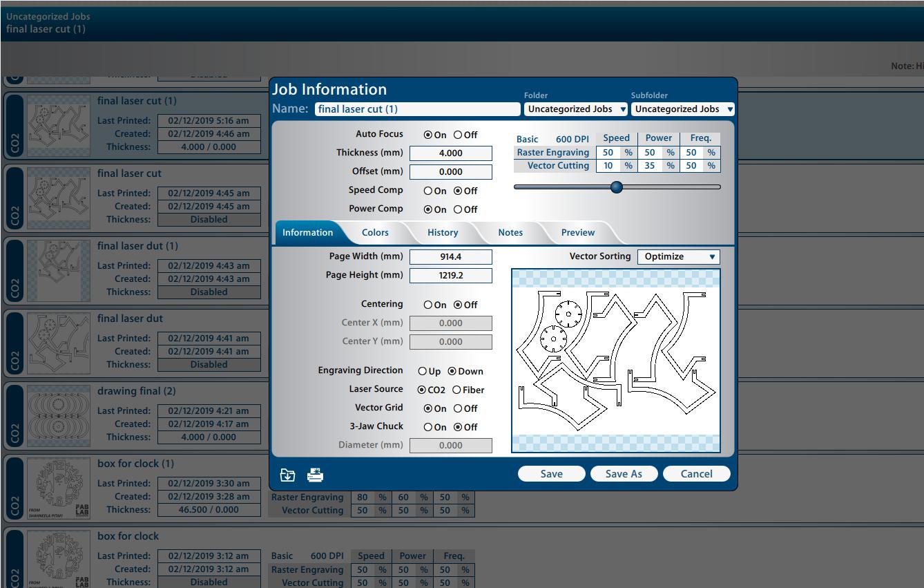Open the Folder dropdown
The width and height of the screenshot is (924, 588).
pos(576,109)
